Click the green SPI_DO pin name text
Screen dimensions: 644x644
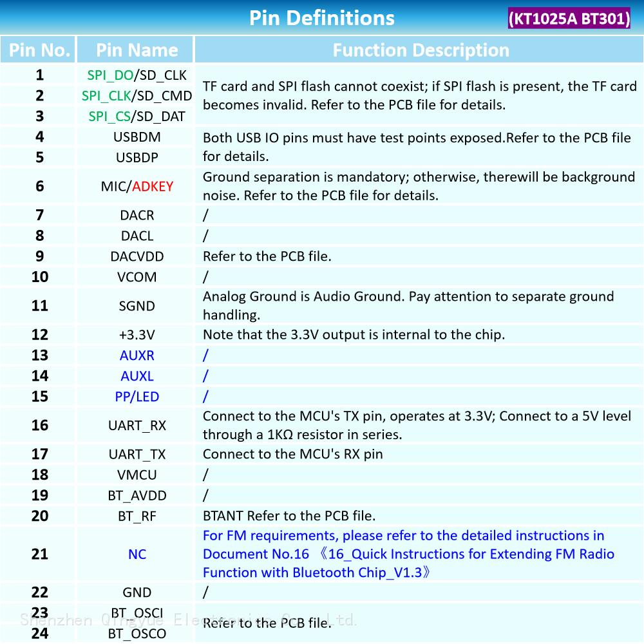tap(110, 75)
